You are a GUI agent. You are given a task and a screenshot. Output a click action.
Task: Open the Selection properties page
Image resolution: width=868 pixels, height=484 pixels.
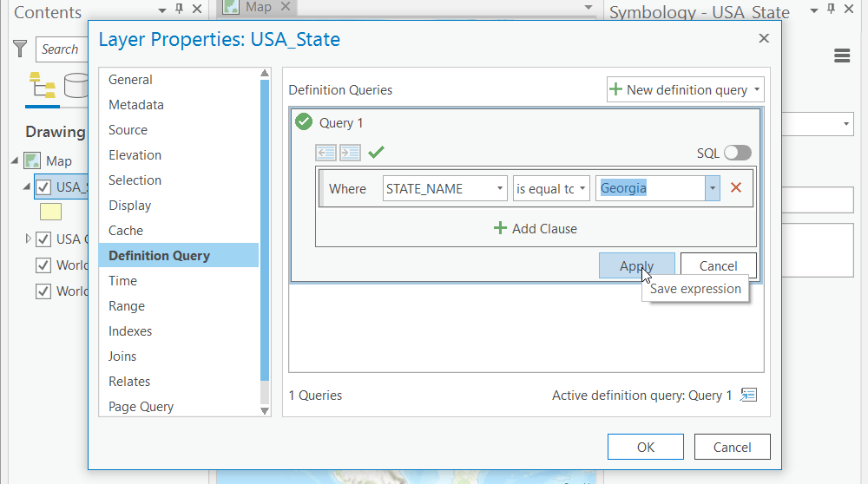coord(135,180)
